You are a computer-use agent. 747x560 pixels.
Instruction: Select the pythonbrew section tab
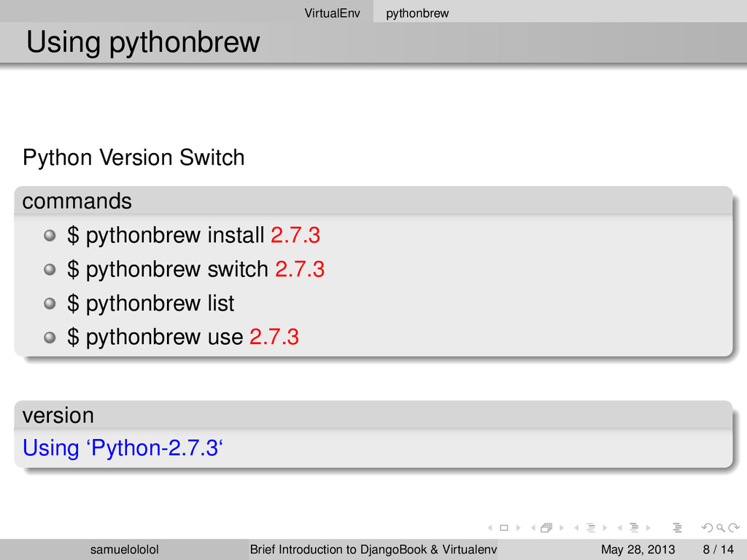tap(417, 13)
